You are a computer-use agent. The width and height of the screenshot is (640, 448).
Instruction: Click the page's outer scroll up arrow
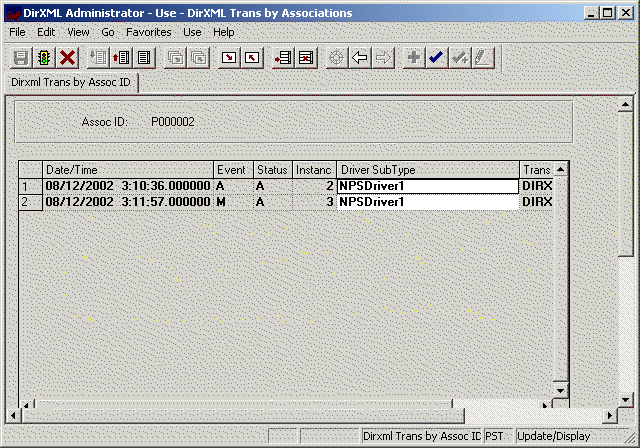[x=625, y=104]
